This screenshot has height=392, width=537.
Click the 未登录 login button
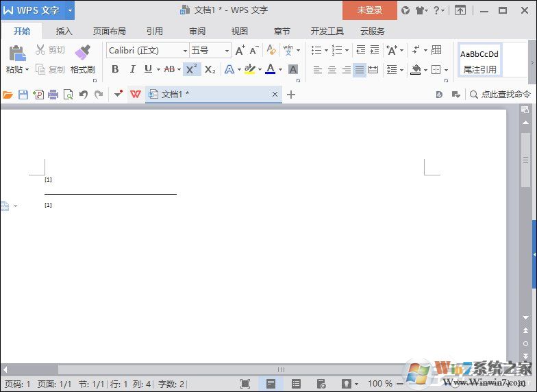[370, 10]
